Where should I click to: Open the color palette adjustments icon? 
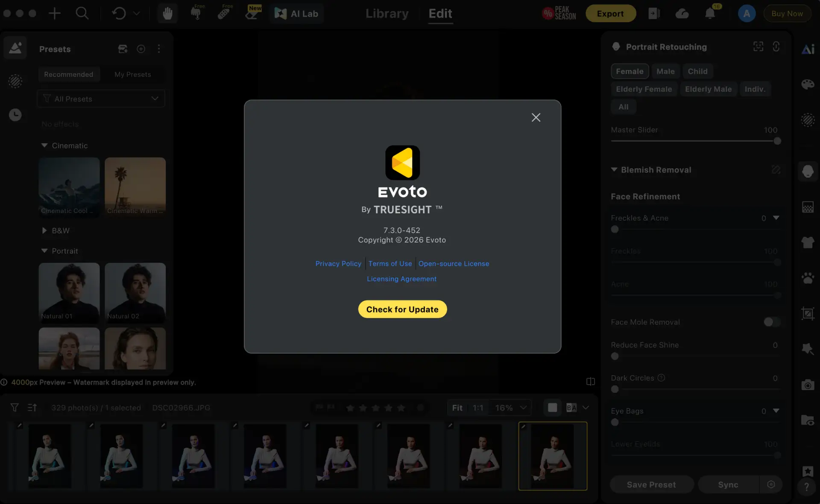pos(808,84)
